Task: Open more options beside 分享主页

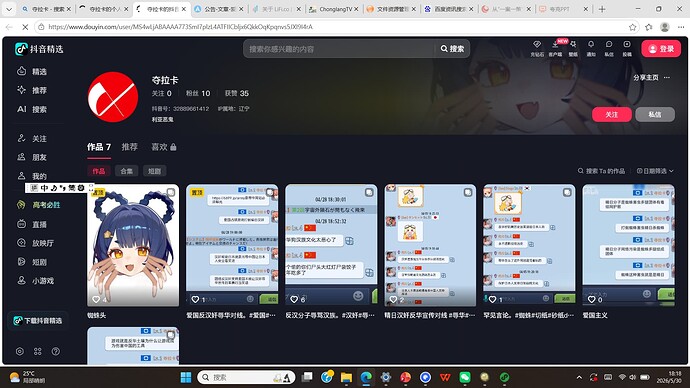Action: click(667, 77)
